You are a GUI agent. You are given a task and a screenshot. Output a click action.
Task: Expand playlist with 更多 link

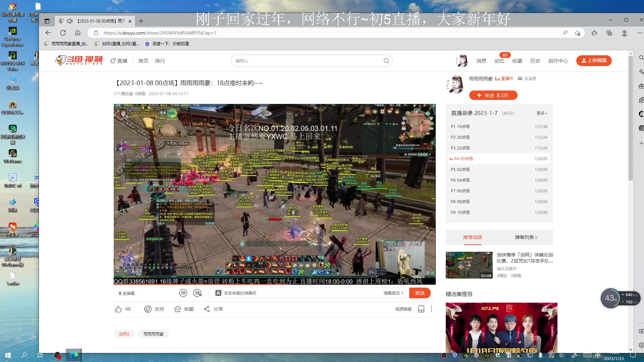[x=542, y=113]
